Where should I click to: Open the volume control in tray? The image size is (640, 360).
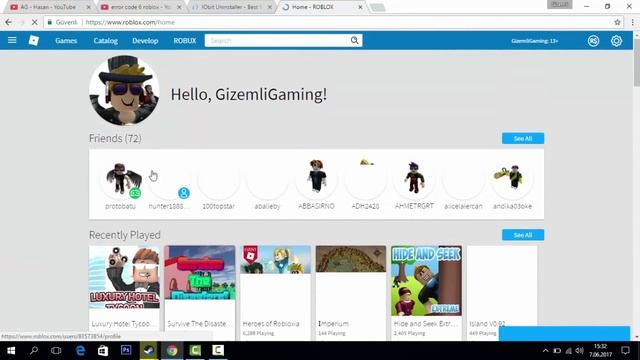pyautogui.click(x=580, y=351)
